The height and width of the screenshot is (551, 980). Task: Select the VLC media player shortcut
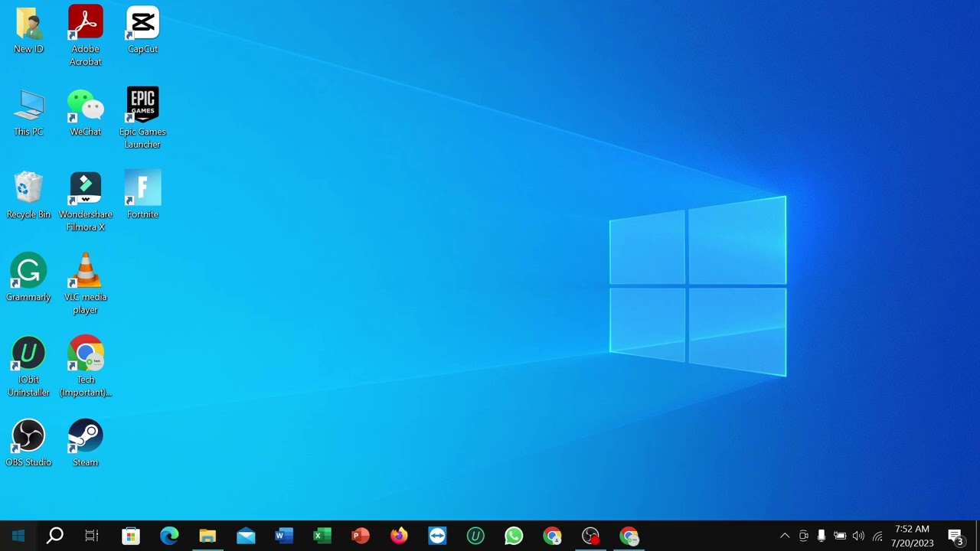click(x=86, y=283)
